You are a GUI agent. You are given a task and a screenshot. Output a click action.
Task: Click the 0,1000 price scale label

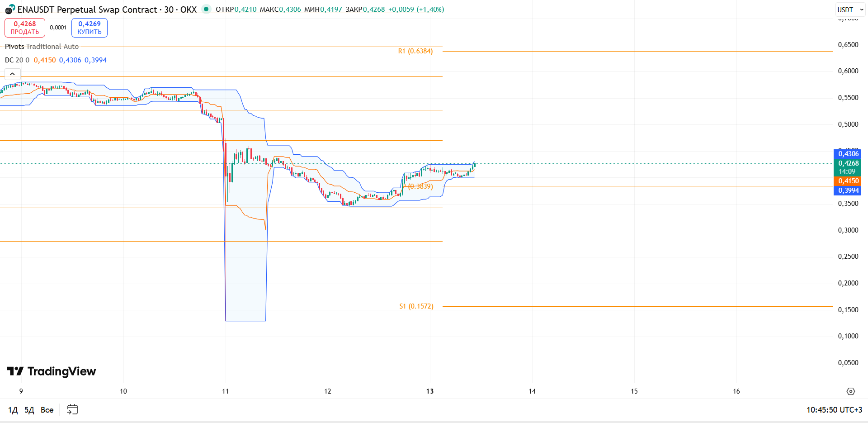[848, 336]
